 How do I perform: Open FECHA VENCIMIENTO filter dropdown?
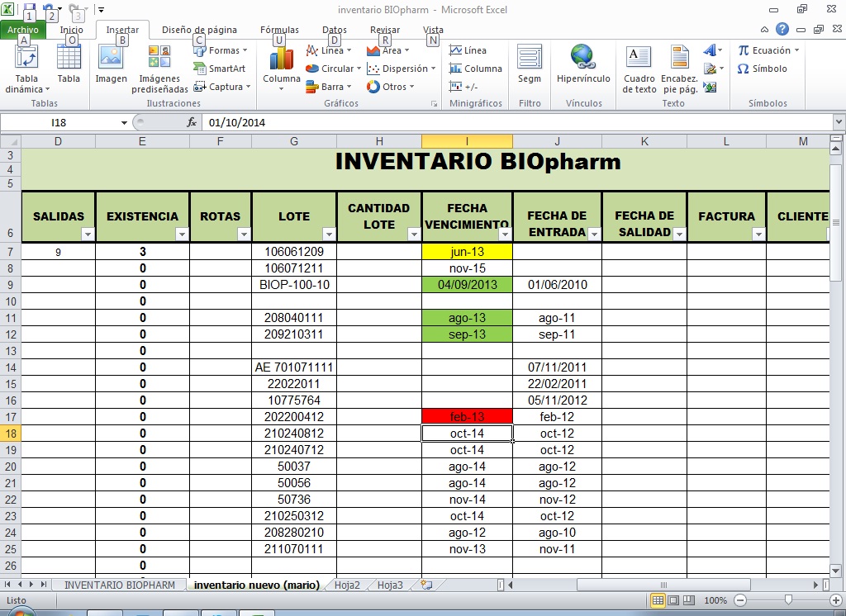505,235
